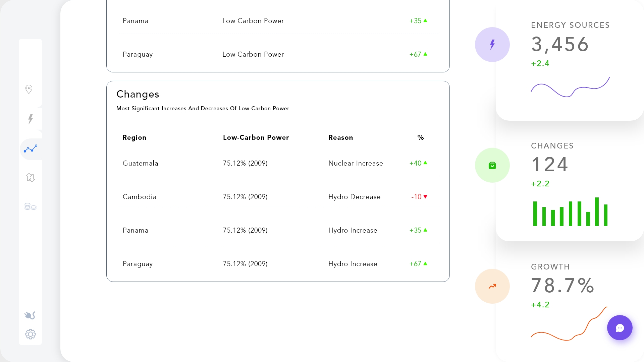Click the +2.2 Changes delta

540,184
